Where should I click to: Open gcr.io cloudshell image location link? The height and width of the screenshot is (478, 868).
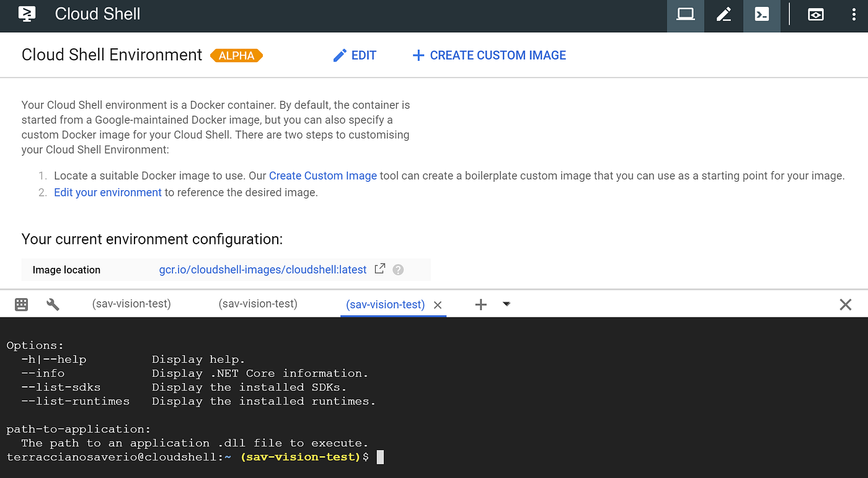(x=263, y=270)
